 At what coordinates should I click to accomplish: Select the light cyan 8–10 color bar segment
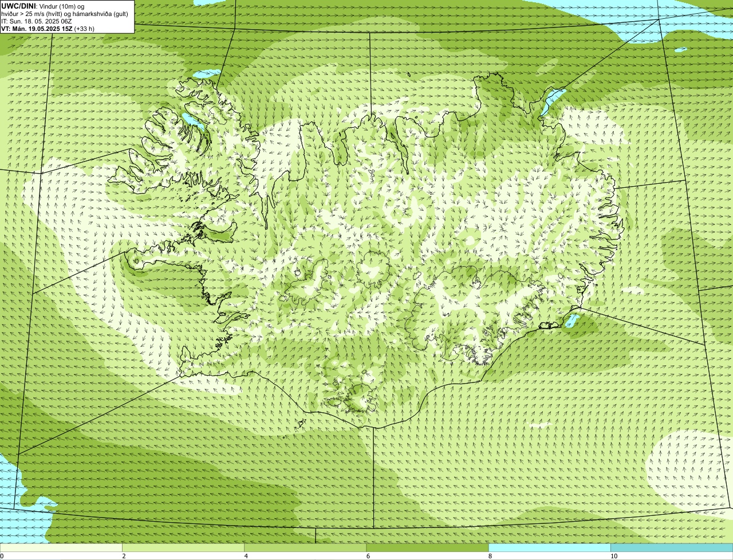pyautogui.click(x=549, y=548)
